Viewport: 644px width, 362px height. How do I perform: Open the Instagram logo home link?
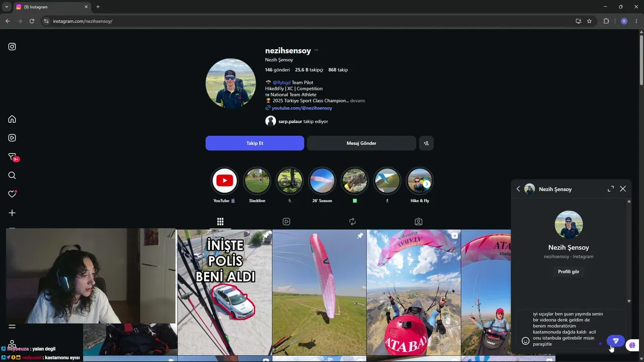(12, 47)
